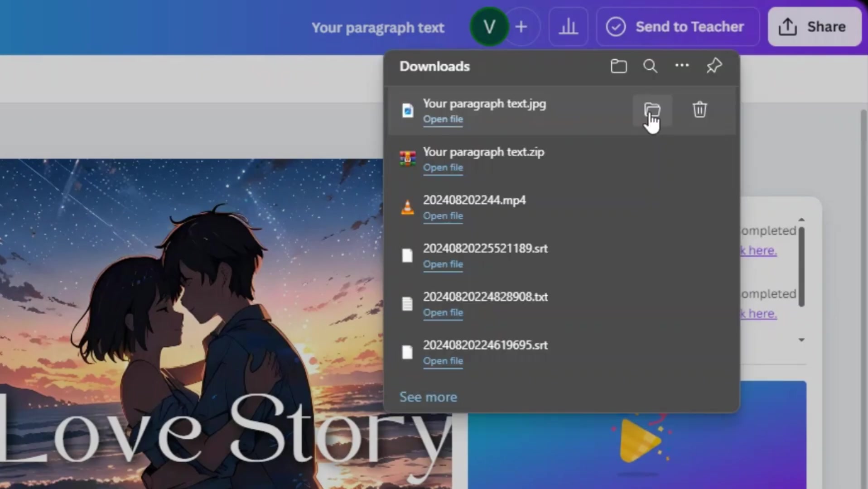Click the WinRAR zip file icon

coord(407,158)
